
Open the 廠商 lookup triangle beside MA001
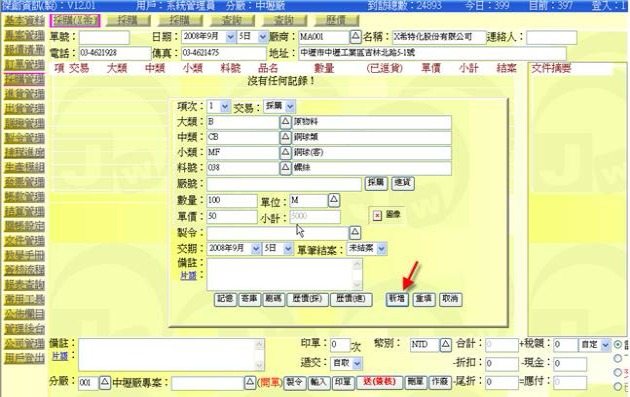click(355, 37)
